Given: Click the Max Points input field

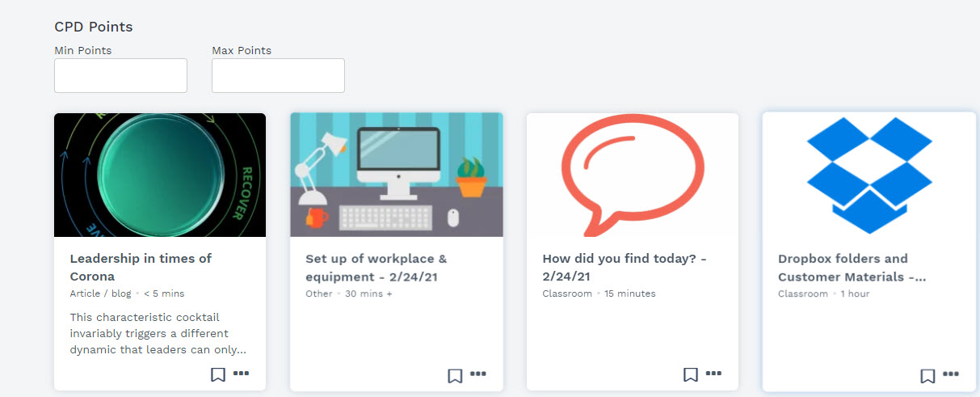Looking at the screenshot, I should pyautogui.click(x=278, y=75).
